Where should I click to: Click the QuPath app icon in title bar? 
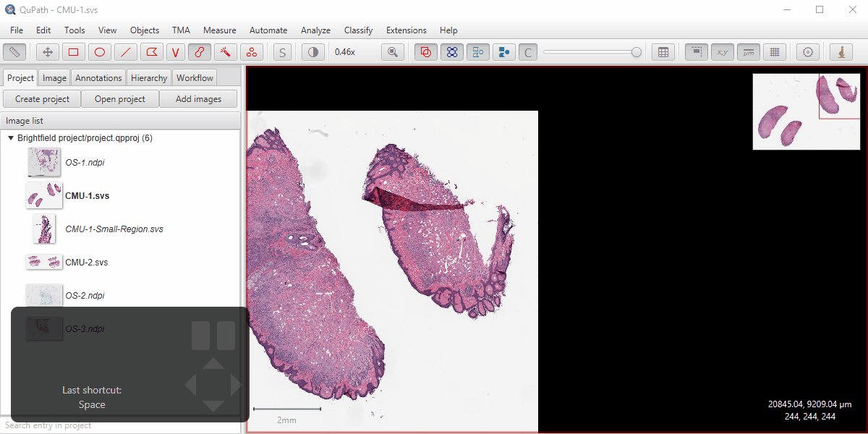9,9
